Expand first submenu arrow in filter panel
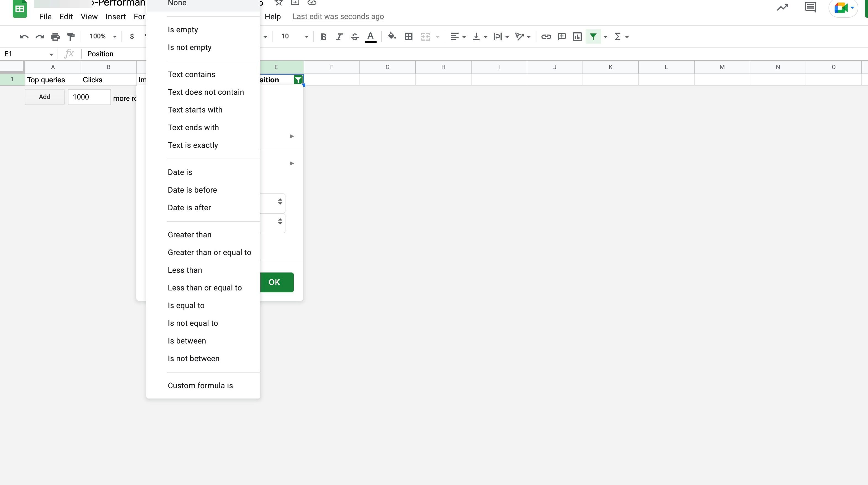Screen dimensions: 868x485 coord(292,136)
